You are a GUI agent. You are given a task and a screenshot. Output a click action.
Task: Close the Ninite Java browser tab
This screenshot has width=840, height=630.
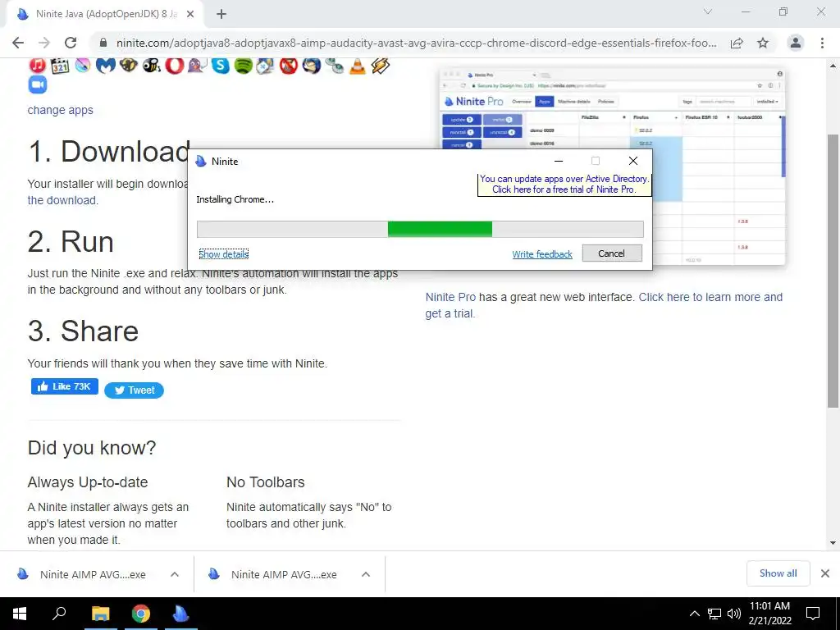point(190,15)
